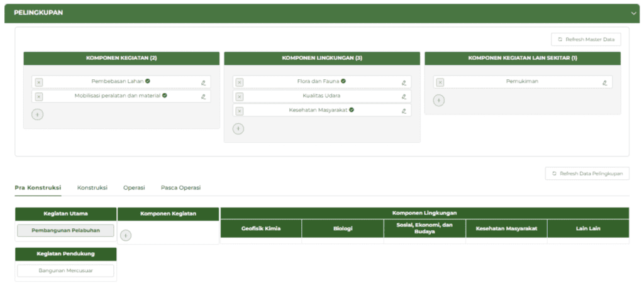644x293 pixels.
Task: Click edit icon for Kesehatan Masyarakat item
Action: 404,111
